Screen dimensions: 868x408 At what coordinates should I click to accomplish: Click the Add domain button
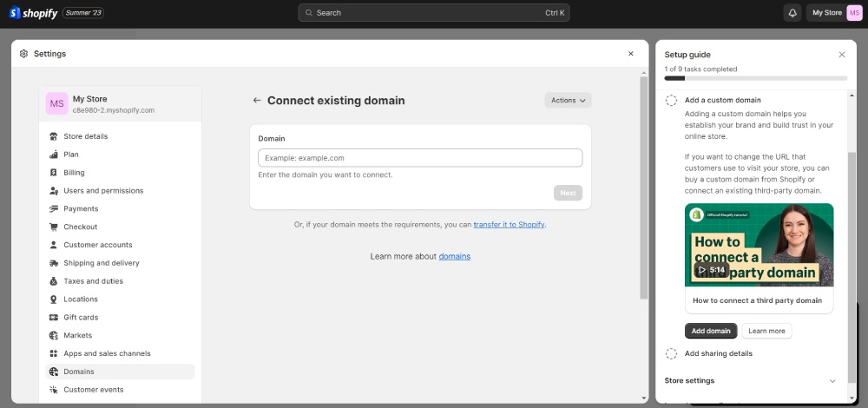[x=711, y=331]
